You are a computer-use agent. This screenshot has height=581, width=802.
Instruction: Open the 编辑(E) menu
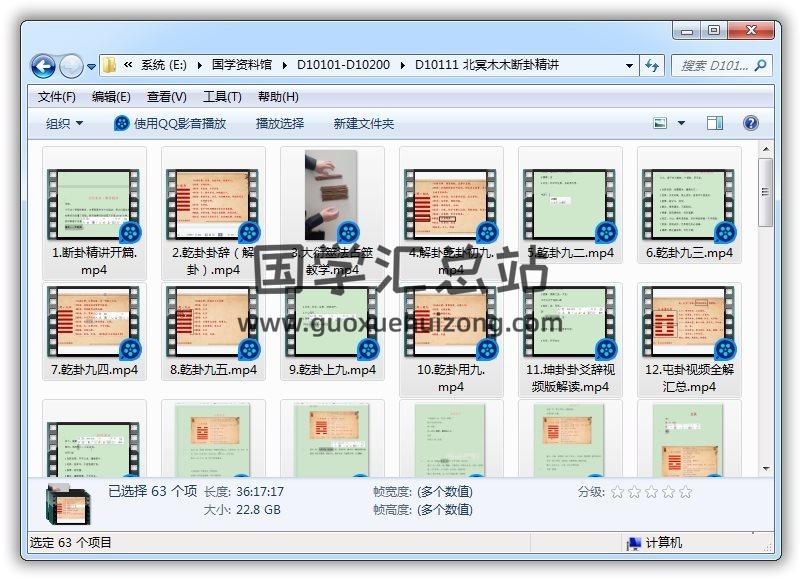(111, 97)
